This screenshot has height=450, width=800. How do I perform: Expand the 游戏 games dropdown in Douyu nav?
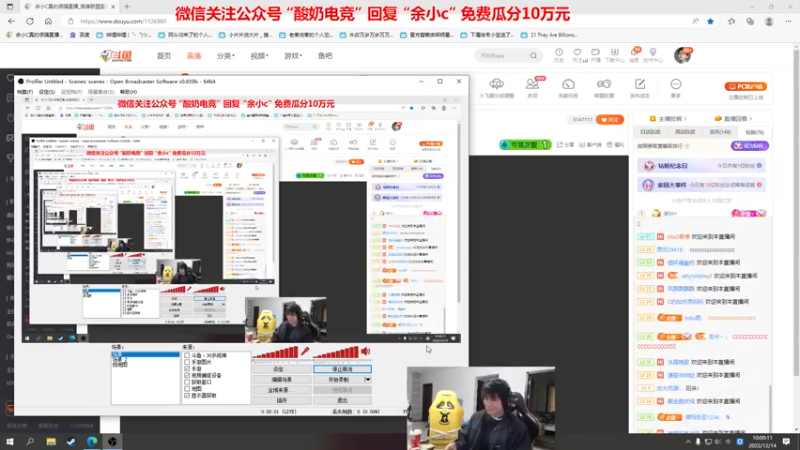(293, 56)
